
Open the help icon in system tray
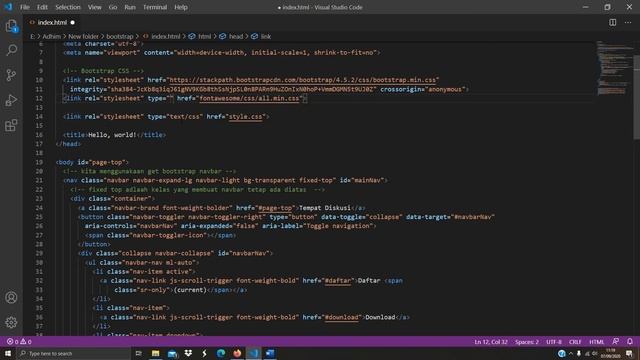tap(562, 353)
